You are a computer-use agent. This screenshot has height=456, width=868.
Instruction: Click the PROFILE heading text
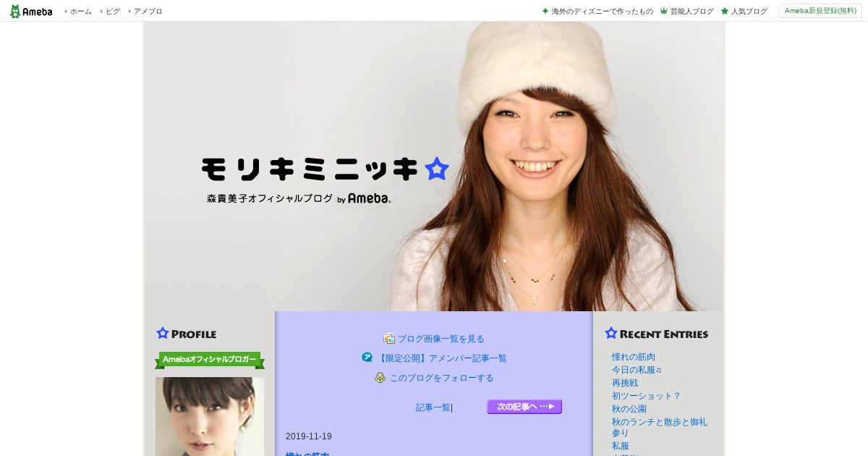(x=194, y=334)
